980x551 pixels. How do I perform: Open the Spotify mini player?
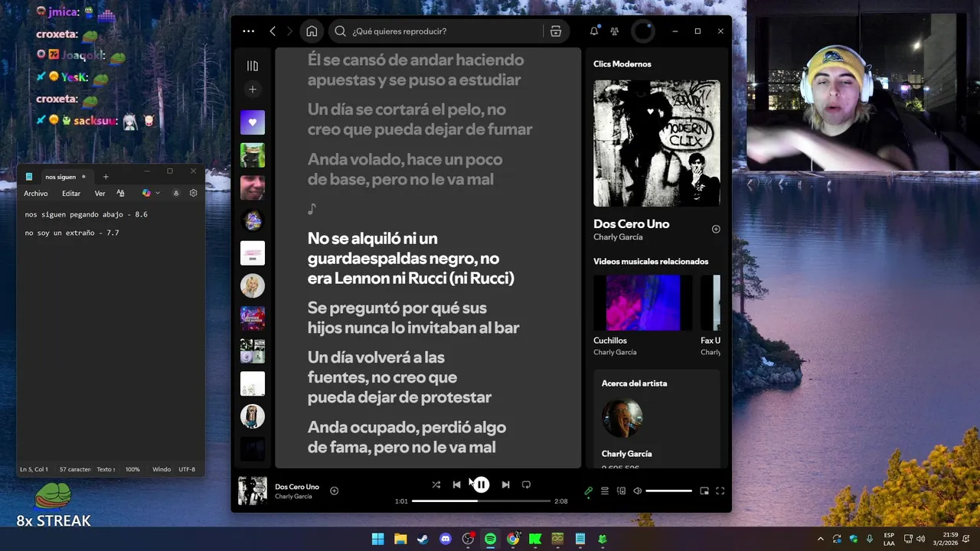(x=704, y=491)
